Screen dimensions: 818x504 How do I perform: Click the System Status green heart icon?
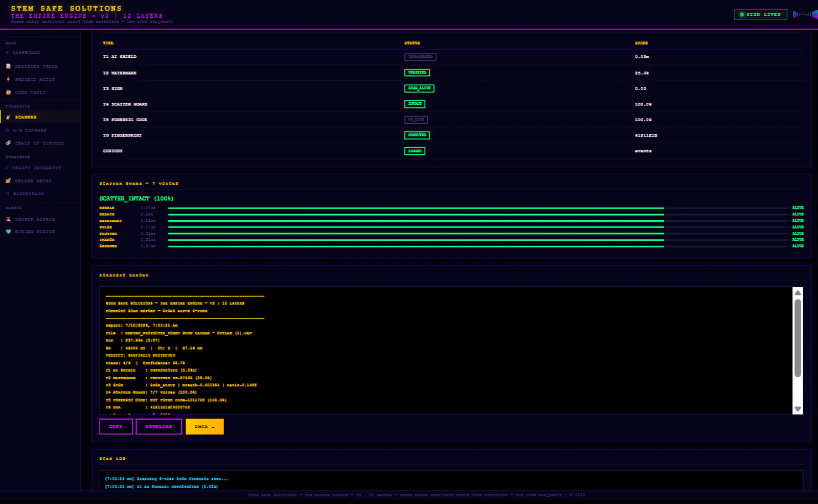[8, 232]
